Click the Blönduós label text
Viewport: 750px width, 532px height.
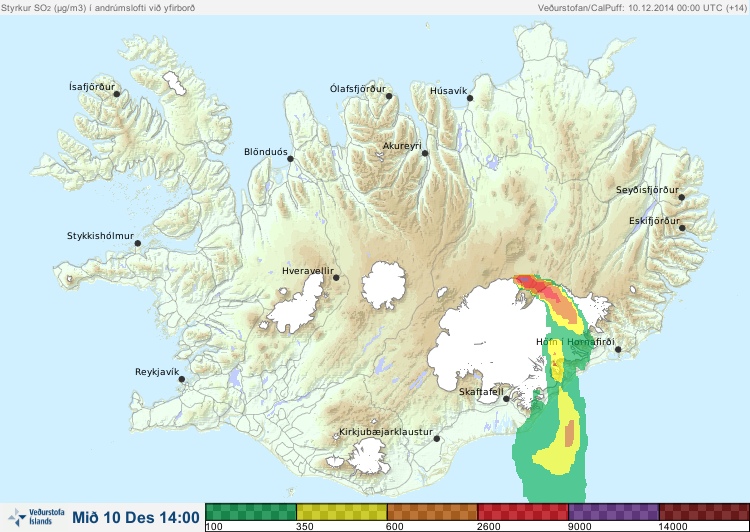coord(266,152)
